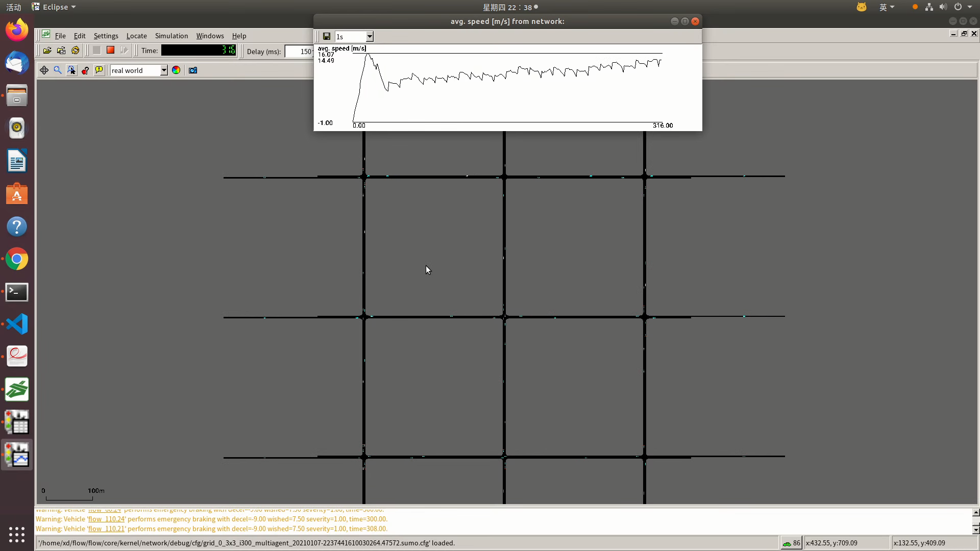Take a screenshot with camera icon
980x551 pixels.
pos(193,70)
